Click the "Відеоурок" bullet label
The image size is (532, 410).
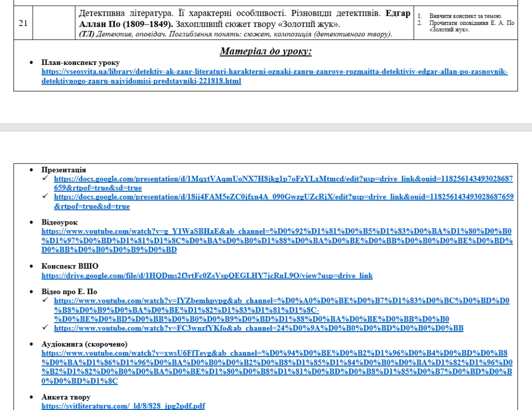(60, 222)
